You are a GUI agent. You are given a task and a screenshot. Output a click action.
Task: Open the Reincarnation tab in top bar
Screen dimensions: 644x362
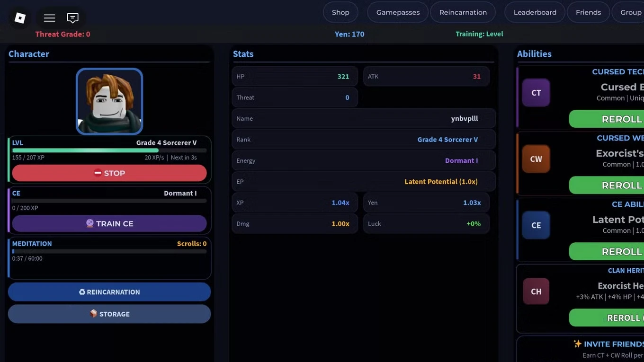click(463, 12)
